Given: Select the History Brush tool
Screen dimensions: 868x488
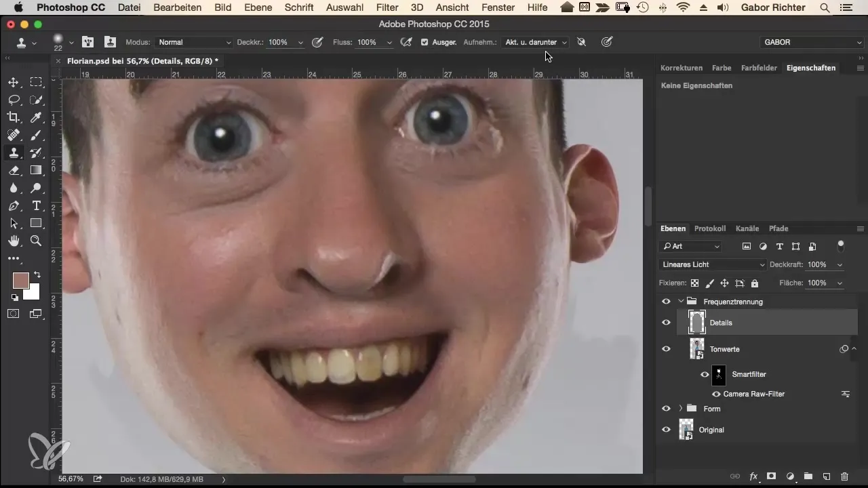Looking at the screenshot, I should point(36,152).
